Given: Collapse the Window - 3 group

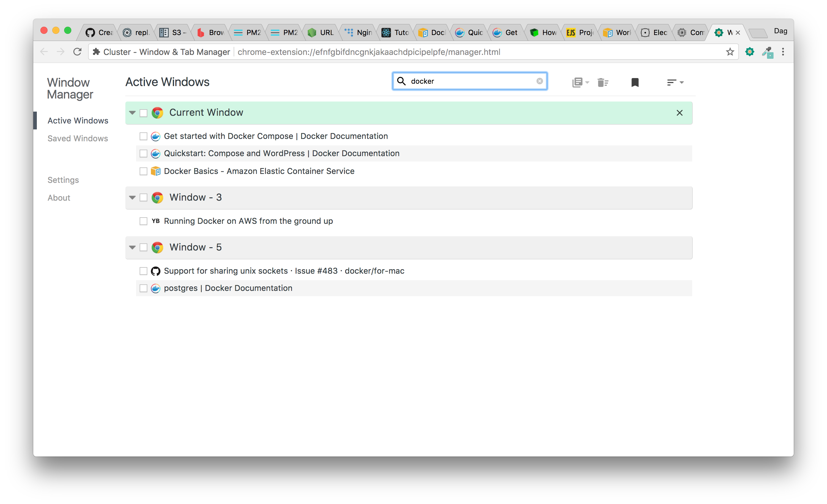Looking at the screenshot, I should click(132, 198).
